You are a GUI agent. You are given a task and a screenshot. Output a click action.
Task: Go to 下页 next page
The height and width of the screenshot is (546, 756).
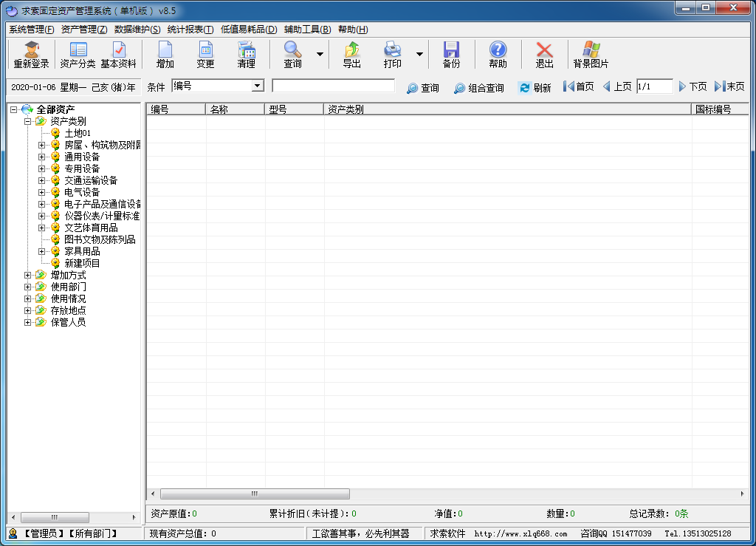(693, 87)
